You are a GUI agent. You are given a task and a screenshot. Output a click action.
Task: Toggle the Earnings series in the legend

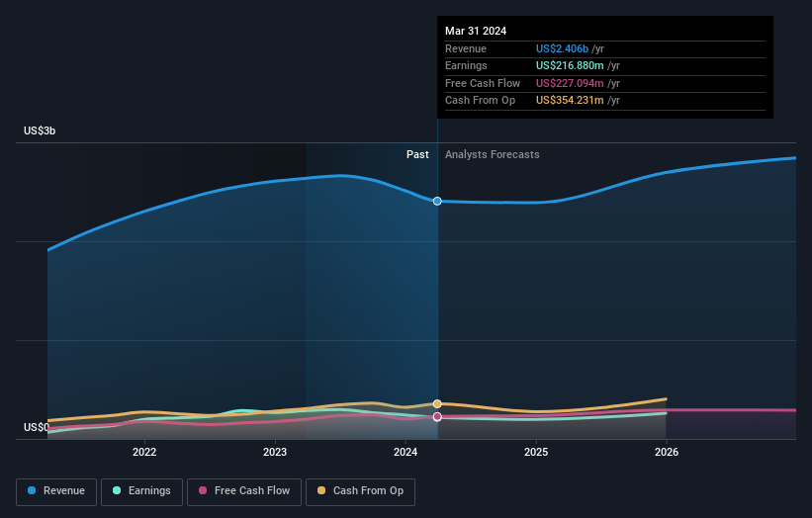(x=141, y=491)
